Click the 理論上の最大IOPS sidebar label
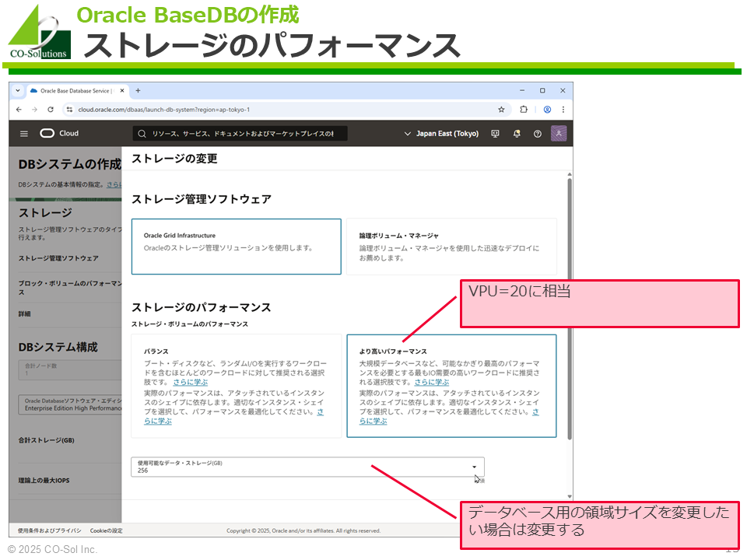Screen dimensions: 747x560 coord(44,481)
